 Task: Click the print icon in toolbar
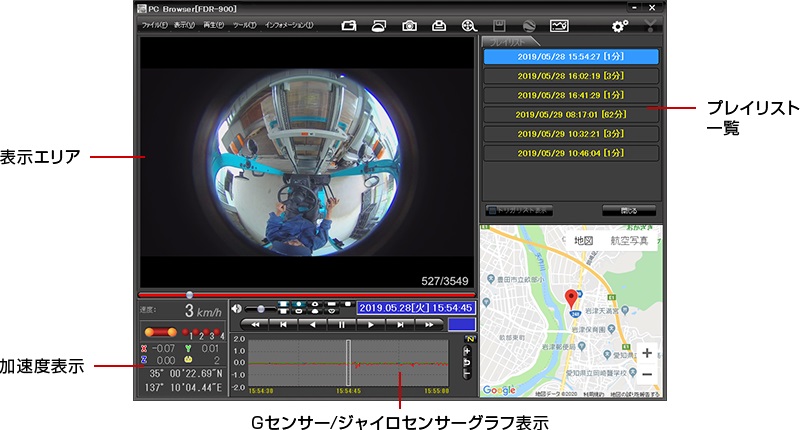438,25
